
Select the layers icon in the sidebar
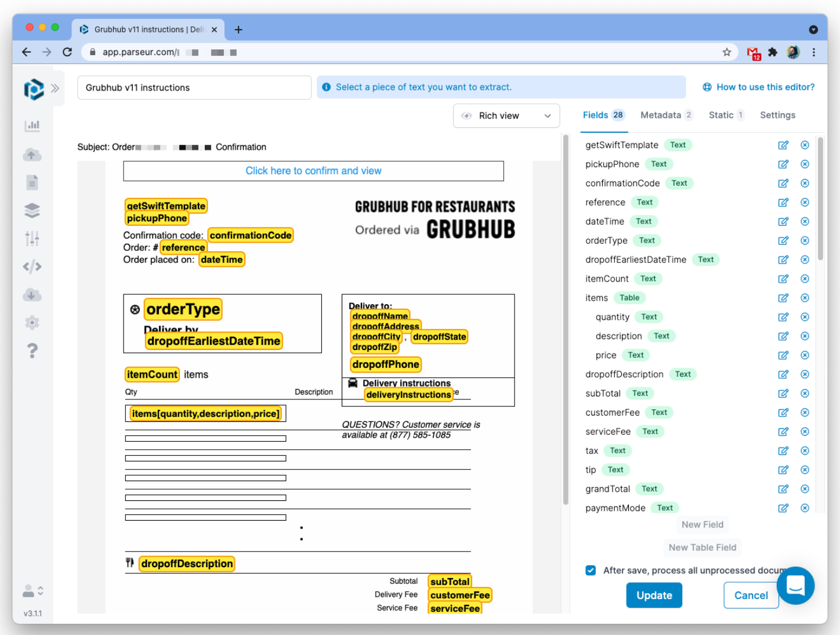(x=32, y=210)
